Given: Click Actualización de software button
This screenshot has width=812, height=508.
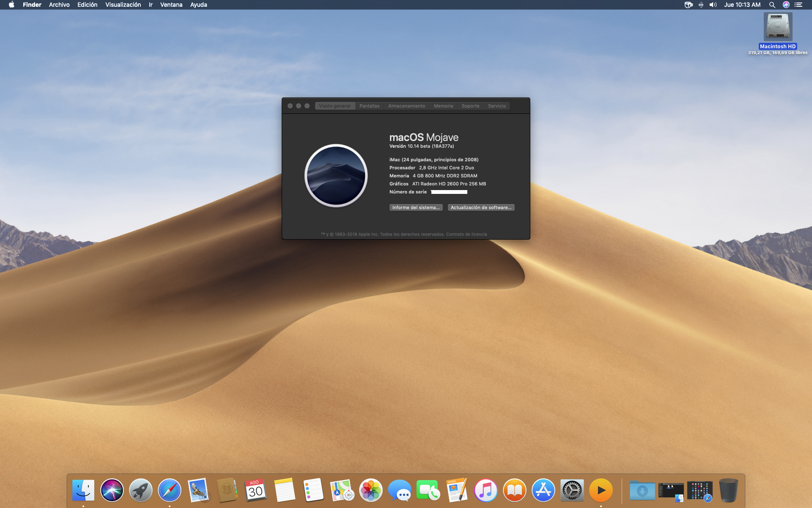Looking at the screenshot, I should pyautogui.click(x=481, y=207).
